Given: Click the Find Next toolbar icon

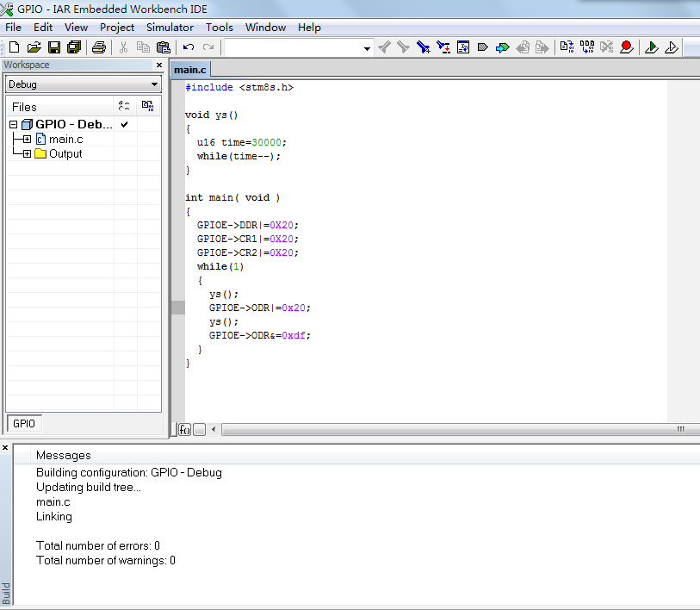Looking at the screenshot, I should coord(403,47).
